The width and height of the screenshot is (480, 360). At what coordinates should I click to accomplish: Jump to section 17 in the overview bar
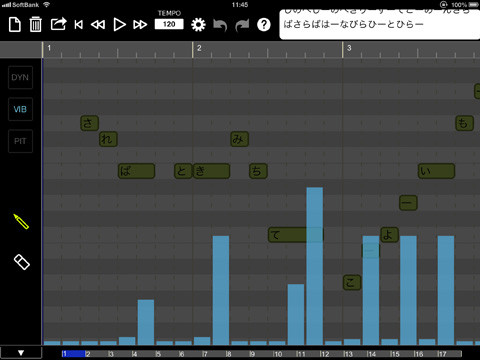click(449, 354)
